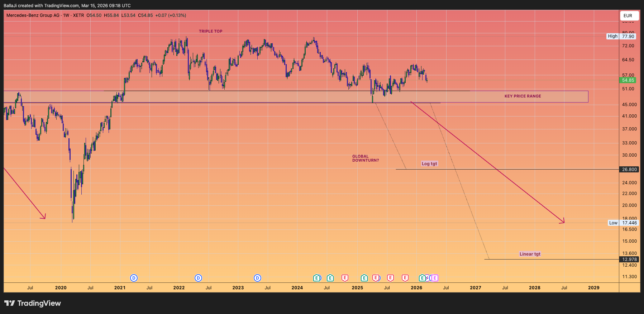
Task: Click the 26.800 horizontal line price tag
Action: (629, 170)
